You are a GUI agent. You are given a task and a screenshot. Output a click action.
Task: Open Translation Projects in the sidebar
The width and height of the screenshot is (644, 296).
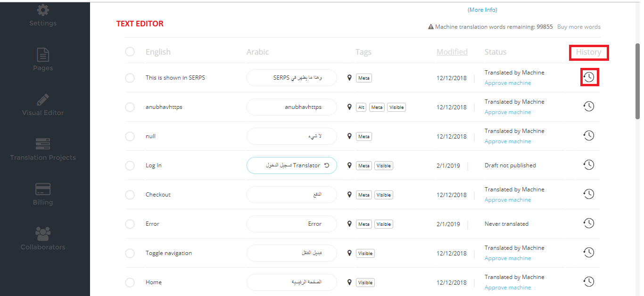pos(43,149)
